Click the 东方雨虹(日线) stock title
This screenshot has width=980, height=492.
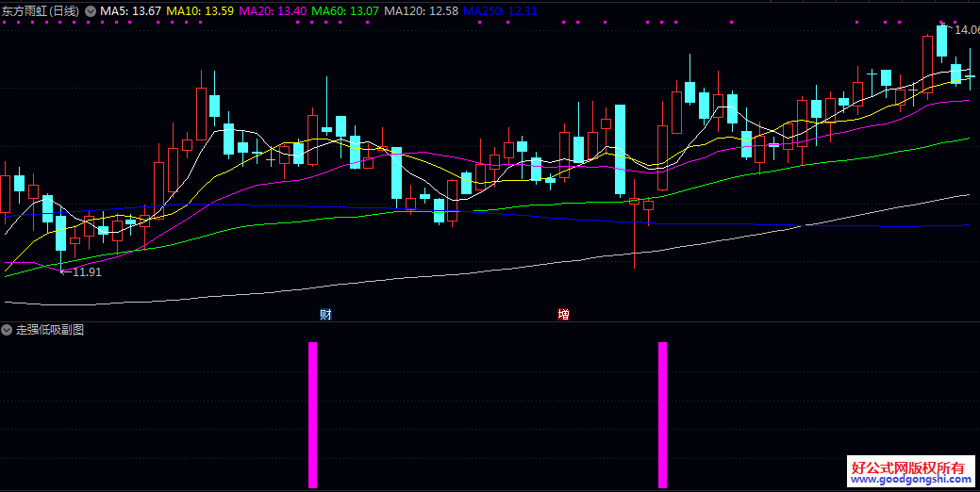point(41,10)
